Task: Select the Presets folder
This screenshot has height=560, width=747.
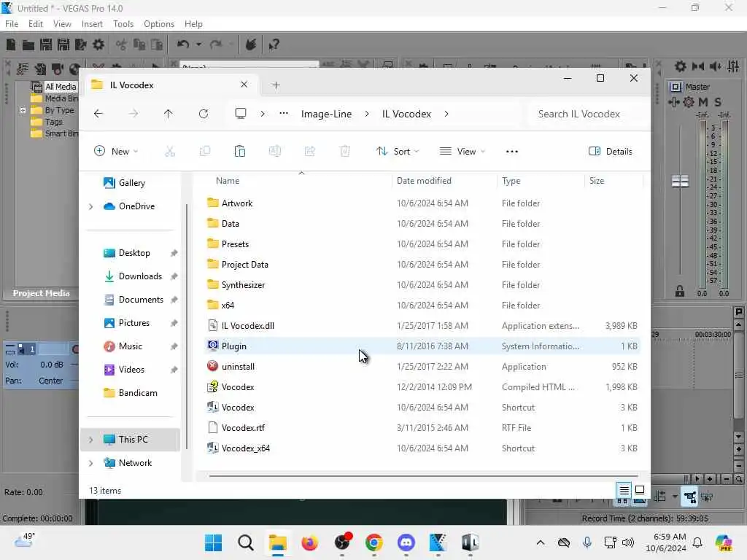Action: click(x=422, y=244)
